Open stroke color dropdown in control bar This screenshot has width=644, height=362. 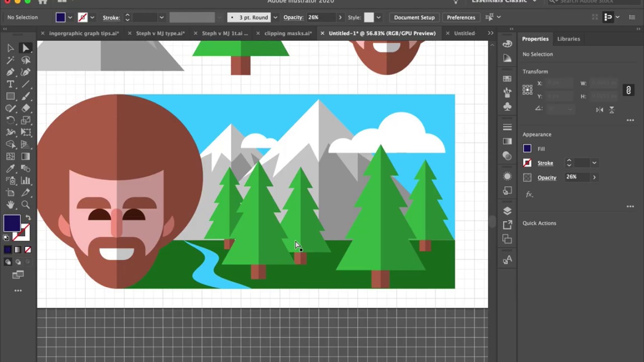[x=92, y=18]
